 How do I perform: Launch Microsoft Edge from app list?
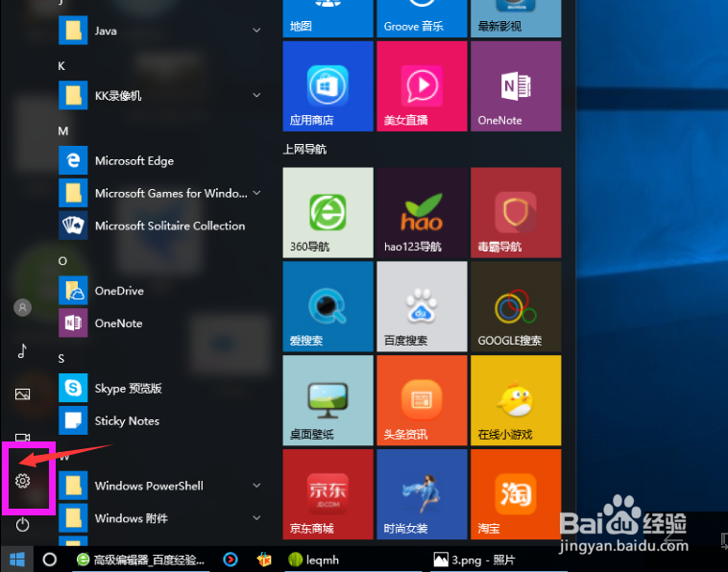coord(160,160)
